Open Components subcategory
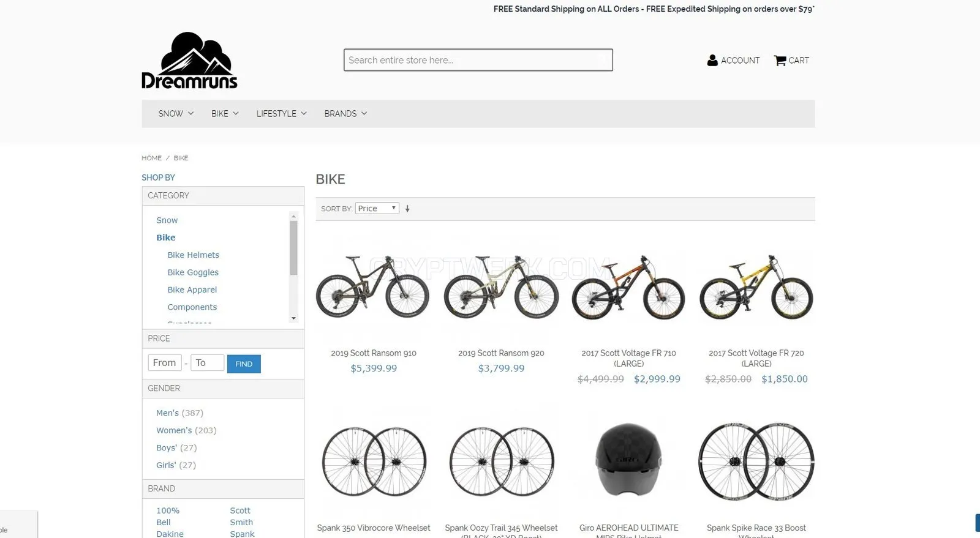 (192, 307)
